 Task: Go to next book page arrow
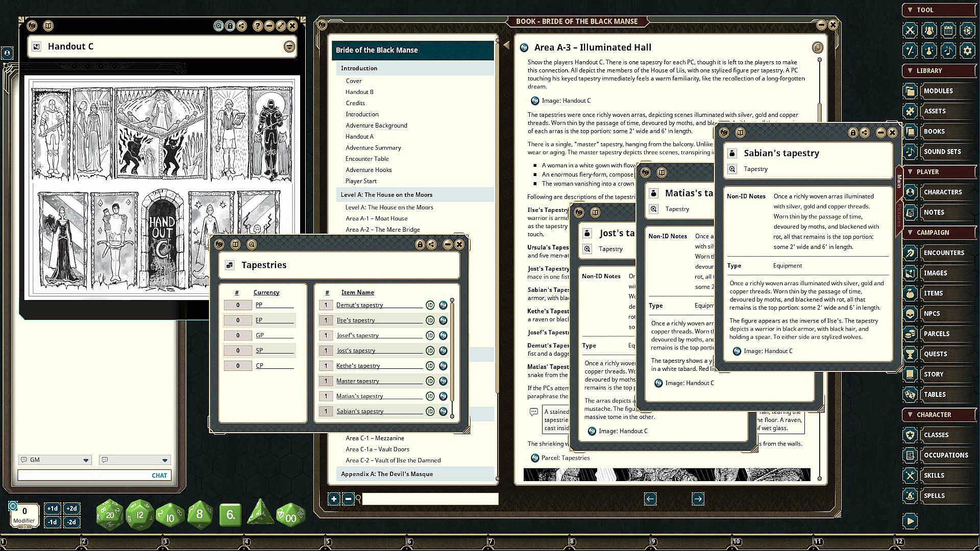point(698,498)
